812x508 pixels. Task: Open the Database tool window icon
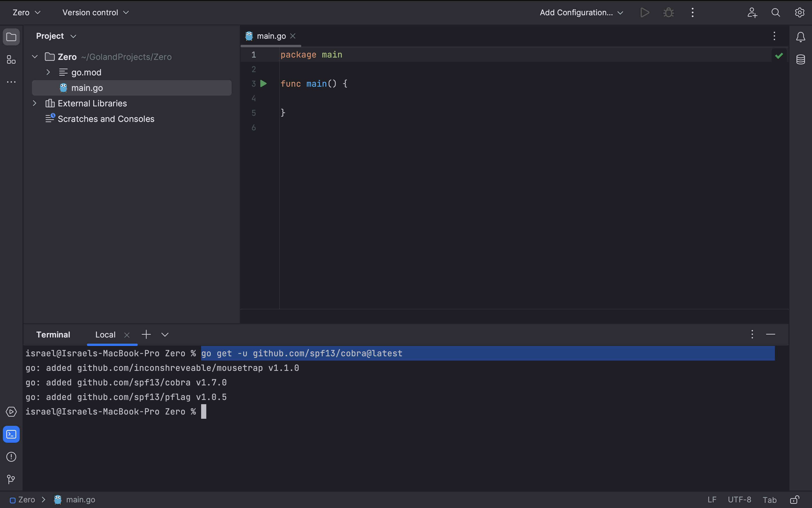click(x=800, y=59)
